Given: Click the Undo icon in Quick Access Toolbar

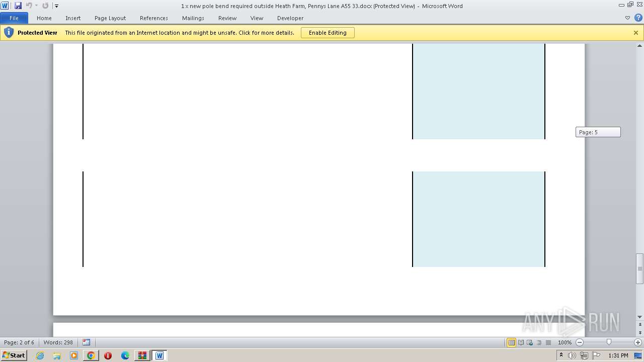Looking at the screenshot, I should click(x=29, y=6).
